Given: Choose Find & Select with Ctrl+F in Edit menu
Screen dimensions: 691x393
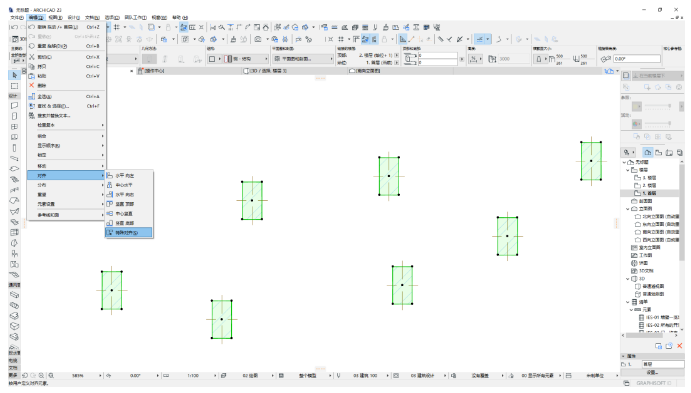Looking at the screenshot, I should (66, 106).
